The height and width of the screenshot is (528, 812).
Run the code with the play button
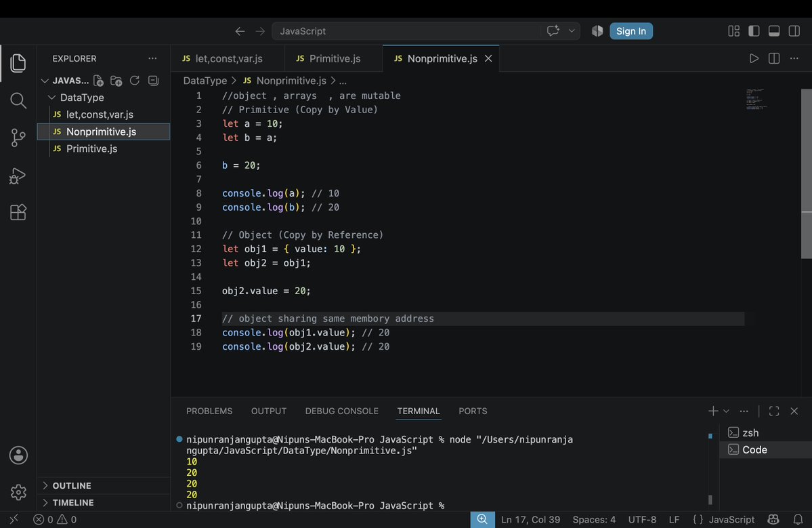pos(754,58)
